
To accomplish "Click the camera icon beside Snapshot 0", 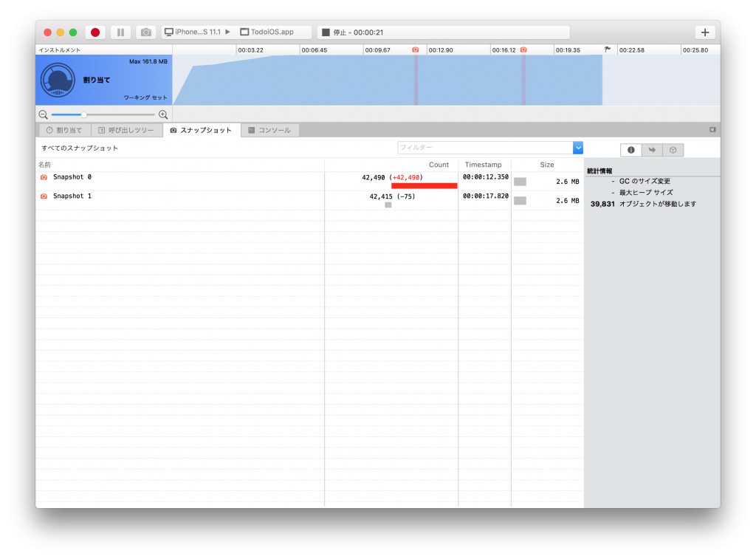I will click(x=44, y=177).
